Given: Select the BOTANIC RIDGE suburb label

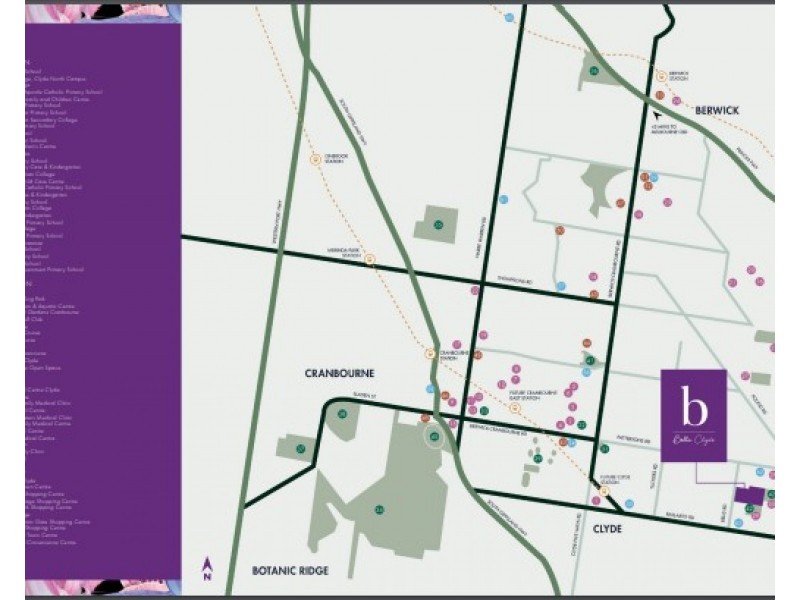Looking at the screenshot, I should click(x=293, y=570).
